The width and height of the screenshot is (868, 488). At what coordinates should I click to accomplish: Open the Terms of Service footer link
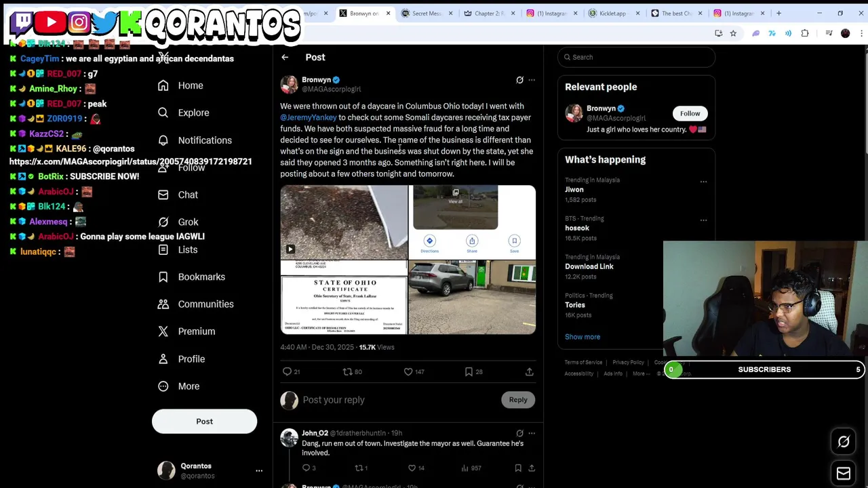(x=583, y=363)
